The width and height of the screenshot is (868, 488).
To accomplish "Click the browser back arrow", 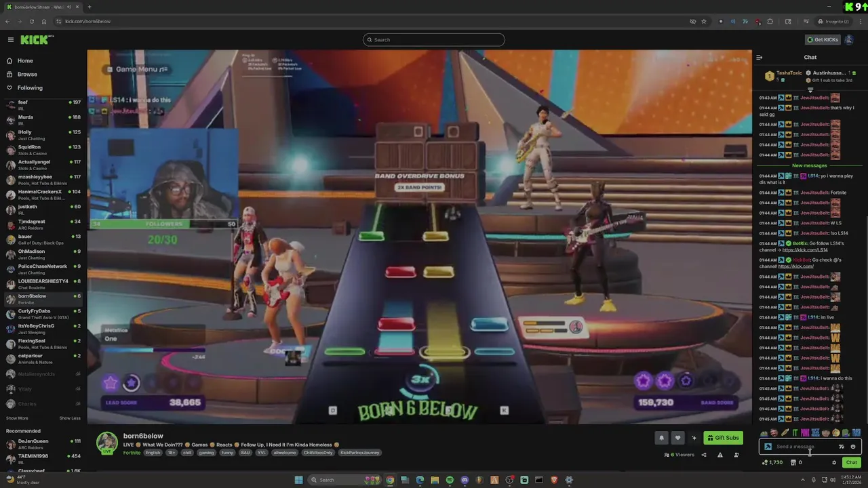I will click(7, 21).
